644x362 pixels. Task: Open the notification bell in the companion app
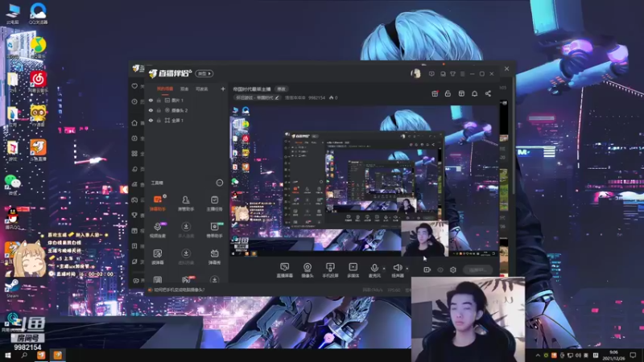click(474, 93)
